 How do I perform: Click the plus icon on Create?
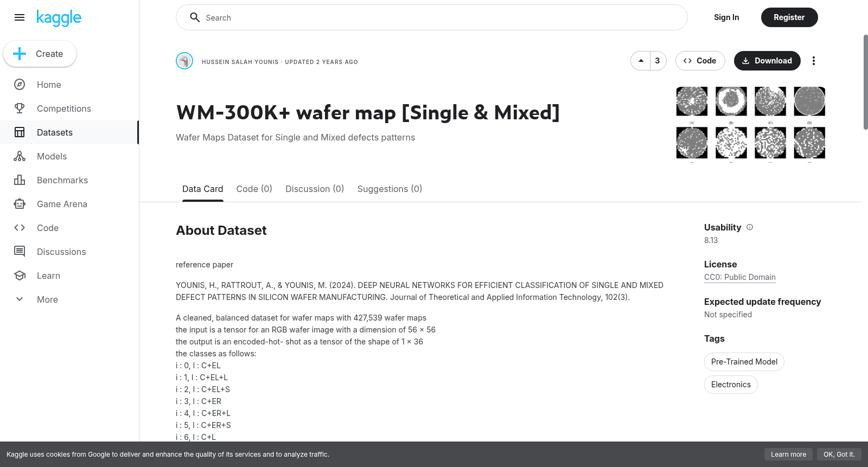pos(20,54)
